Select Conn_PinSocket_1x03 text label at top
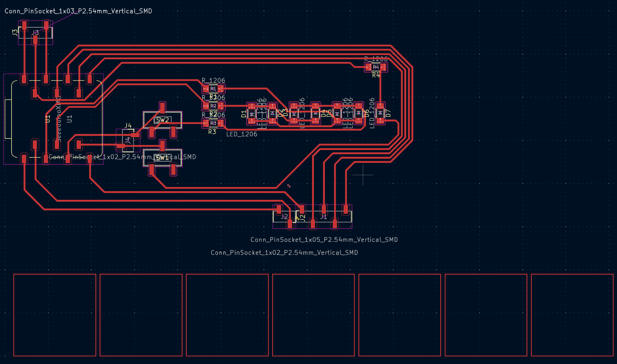The width and height of the screenshot is (617, 364). click(x=78, y=11)
